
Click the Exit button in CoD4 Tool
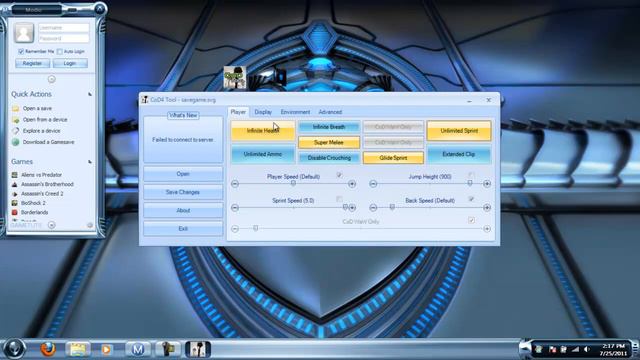(x=183, y=229)
